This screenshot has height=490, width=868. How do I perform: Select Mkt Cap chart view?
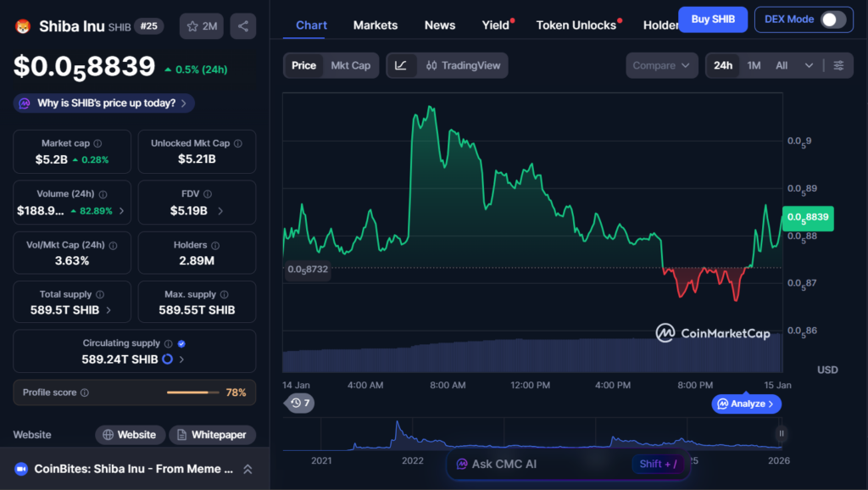pyautogui.click(x=350, y=65)
